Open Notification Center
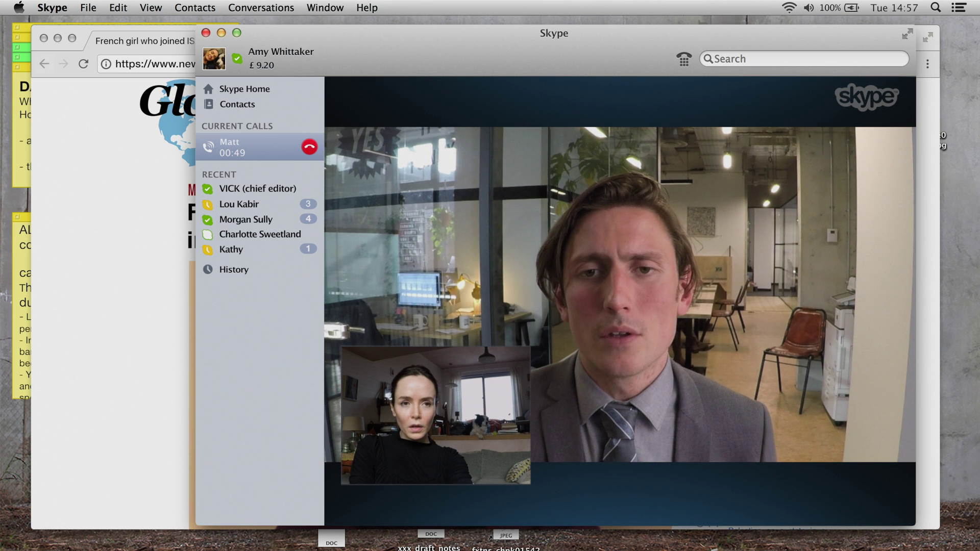 (x=959, y=8)
